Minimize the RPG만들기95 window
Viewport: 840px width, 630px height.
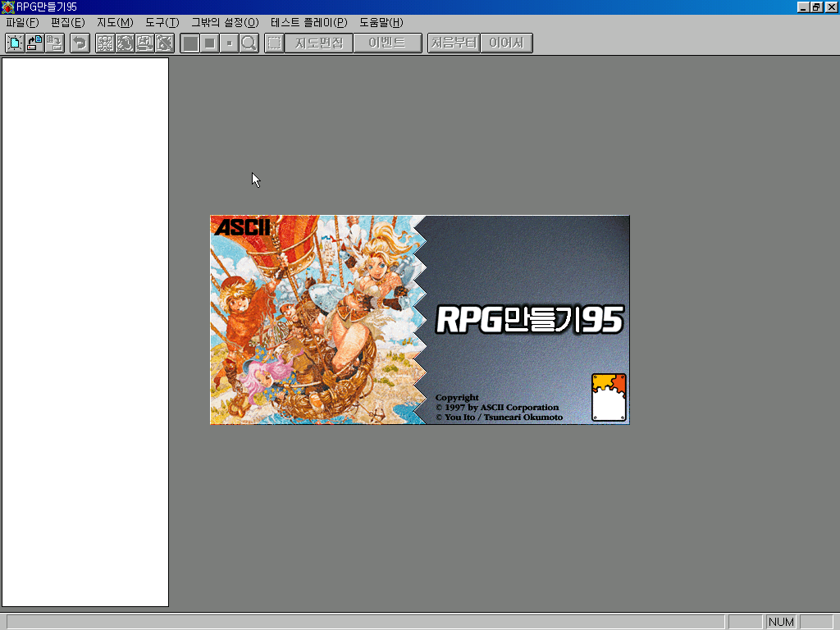[x=803, y=7]
